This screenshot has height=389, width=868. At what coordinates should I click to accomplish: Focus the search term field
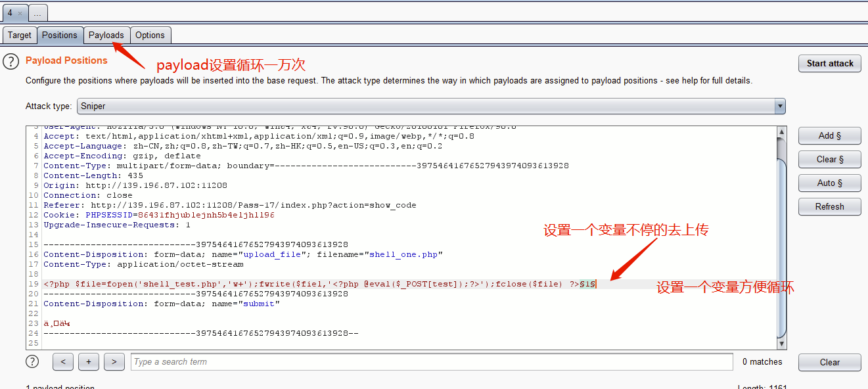point(432,361)
